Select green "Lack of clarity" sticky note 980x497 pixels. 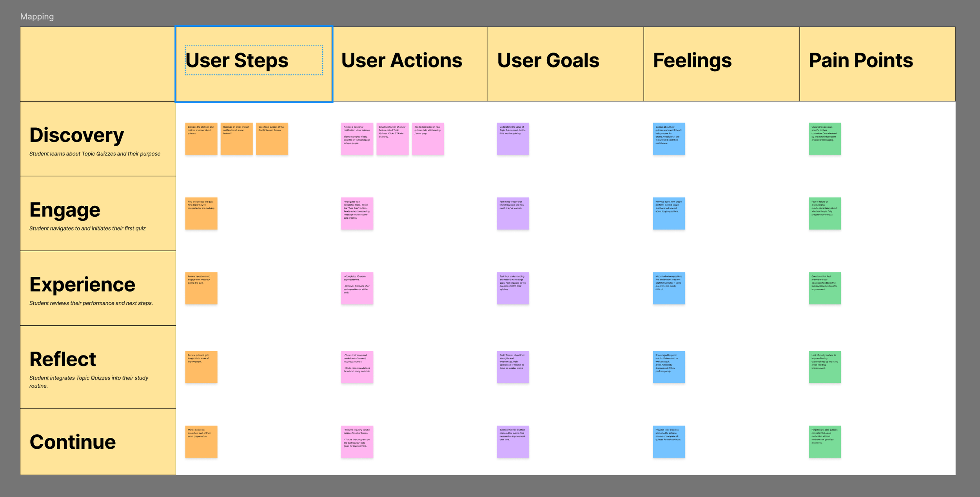[x=825, y=367]
